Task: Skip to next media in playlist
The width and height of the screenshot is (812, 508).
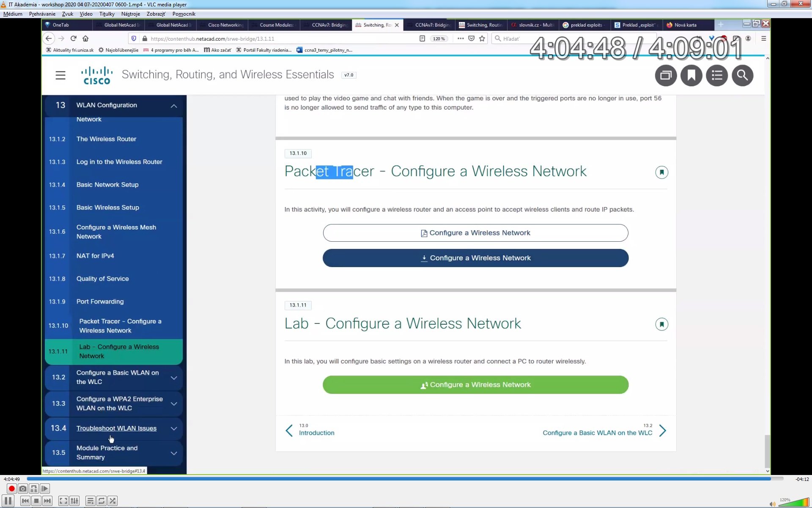Action: tap(47, 501)
